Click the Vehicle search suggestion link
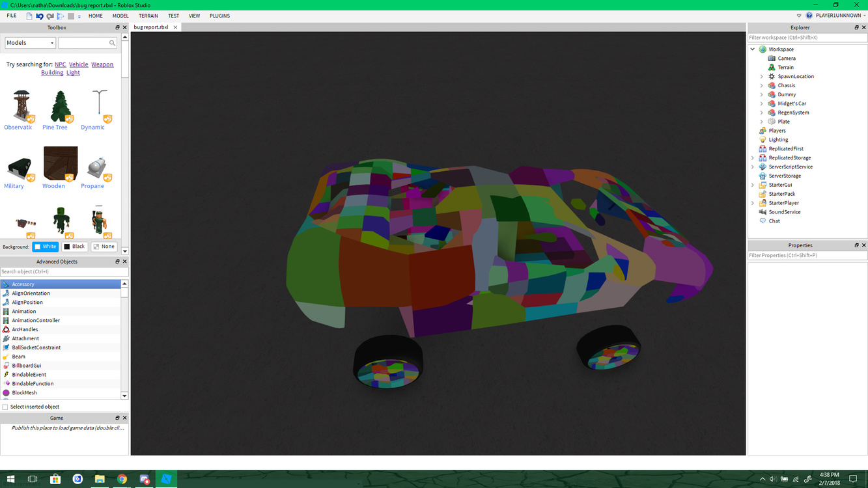The height and width of the screenshot is (488, 868). (78, 64)
